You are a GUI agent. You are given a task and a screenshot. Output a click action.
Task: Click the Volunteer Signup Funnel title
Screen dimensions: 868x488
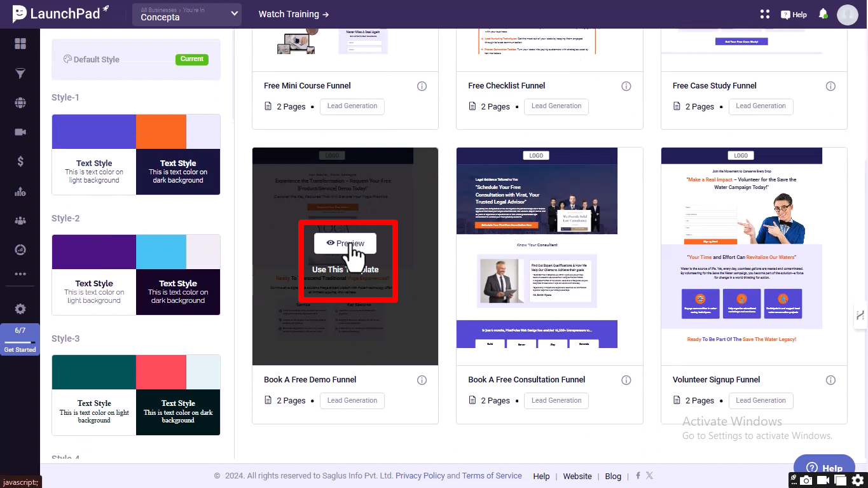[x=717, y=380]
